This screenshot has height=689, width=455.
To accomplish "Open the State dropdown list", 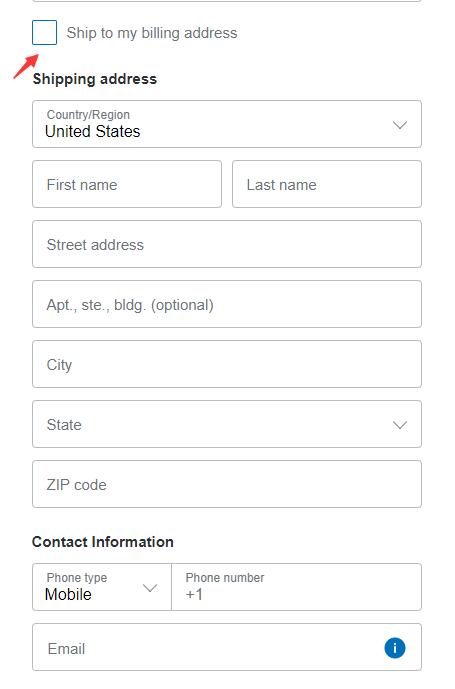I will 227,424.
